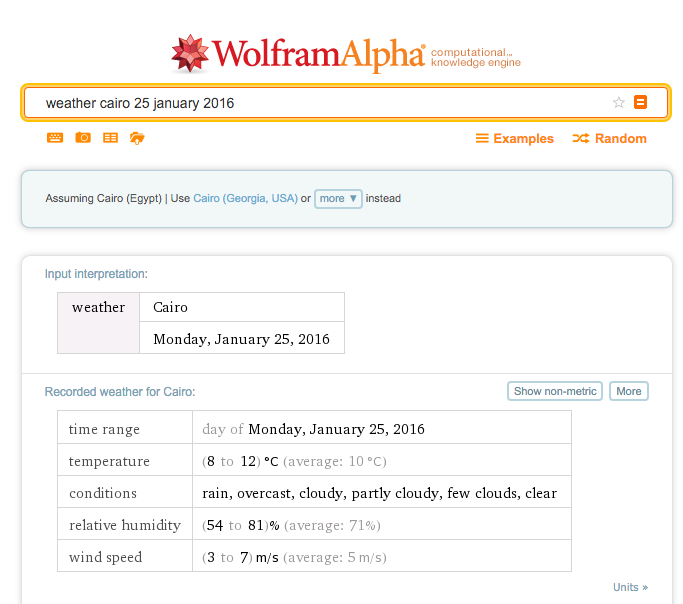Click the orange equals compute button
This screenshot has width=683, height=604.
click(640, 102)
